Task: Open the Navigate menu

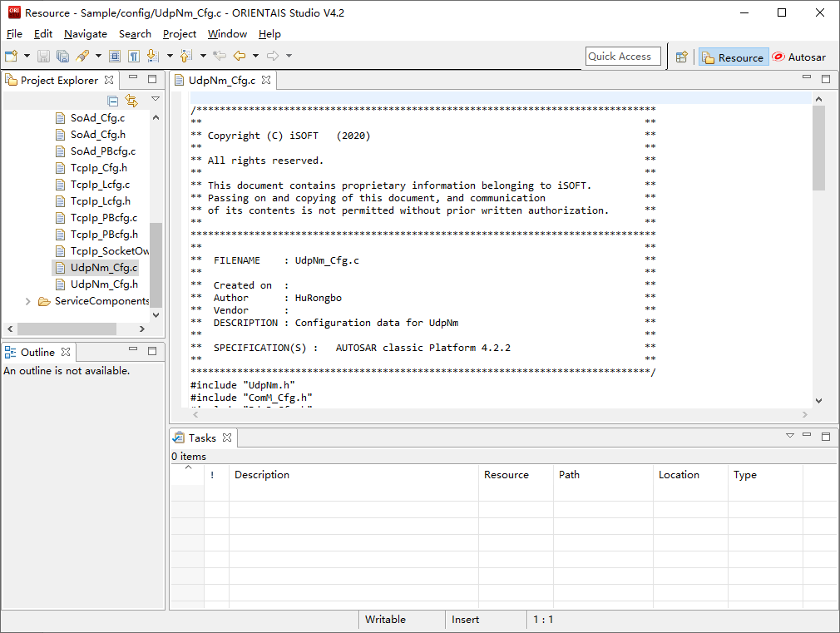Action: pyautogui.click(x=85, y=34)
